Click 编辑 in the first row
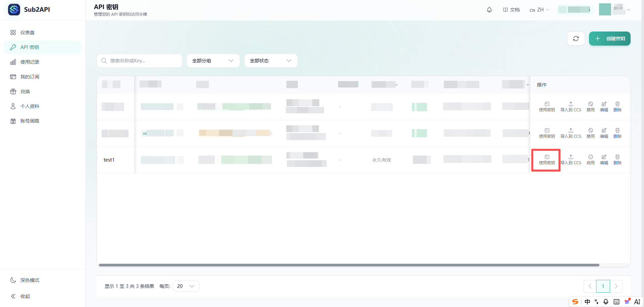This screenshot has height=307, width=644. pyautogui.click(x=604, y=107)
